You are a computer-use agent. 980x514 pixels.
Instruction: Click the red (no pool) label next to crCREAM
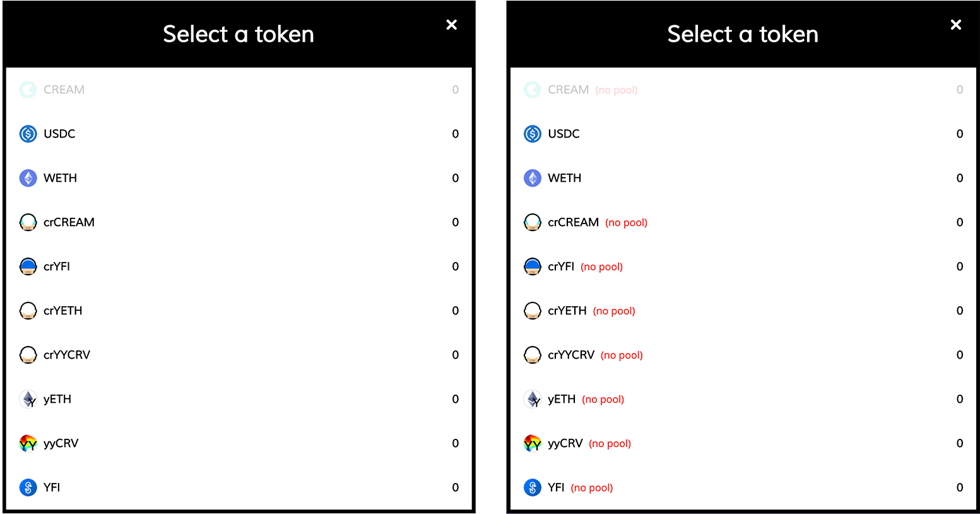tap(626, 223)
